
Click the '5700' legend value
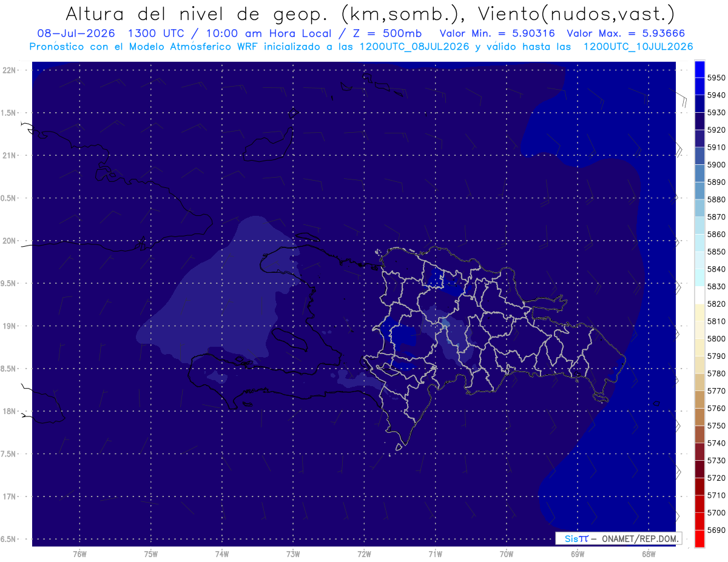tap(716, 512)
